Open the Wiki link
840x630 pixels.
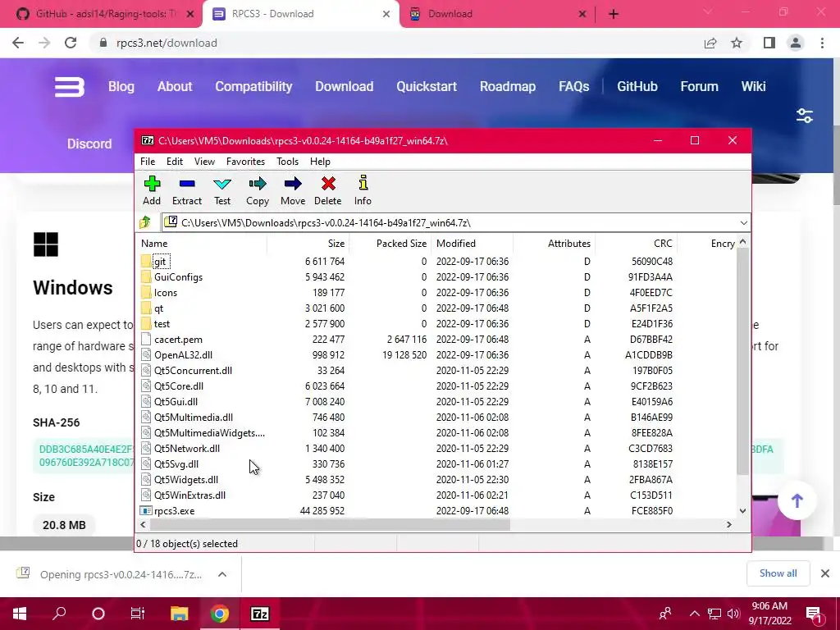(753, 86)
